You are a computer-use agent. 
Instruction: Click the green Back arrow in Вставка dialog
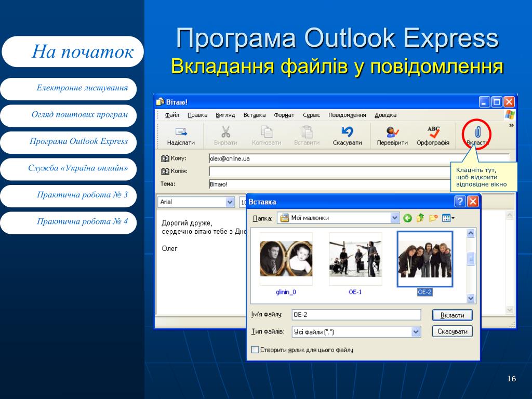(x=407, y=218)
